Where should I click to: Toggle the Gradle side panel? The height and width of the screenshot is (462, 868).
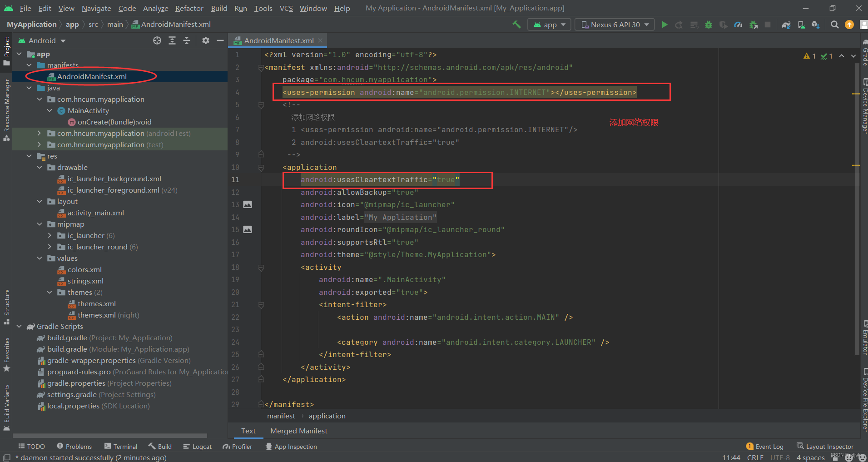(x=864, y=53)
